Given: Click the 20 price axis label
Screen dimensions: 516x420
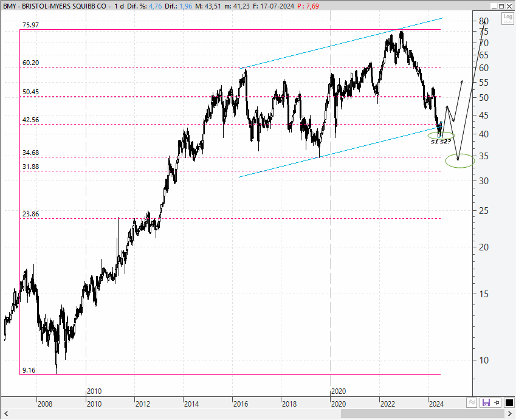Looking at the screenshot, I should click(484, 247).
